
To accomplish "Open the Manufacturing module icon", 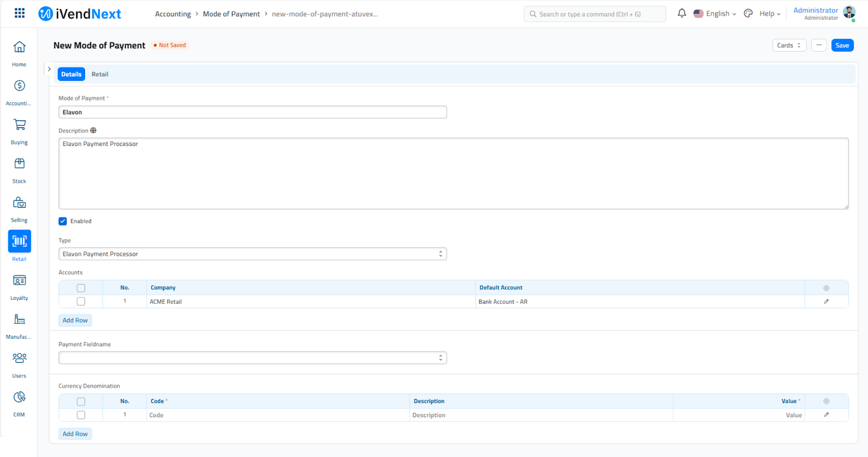I will [x=20, y=319].
